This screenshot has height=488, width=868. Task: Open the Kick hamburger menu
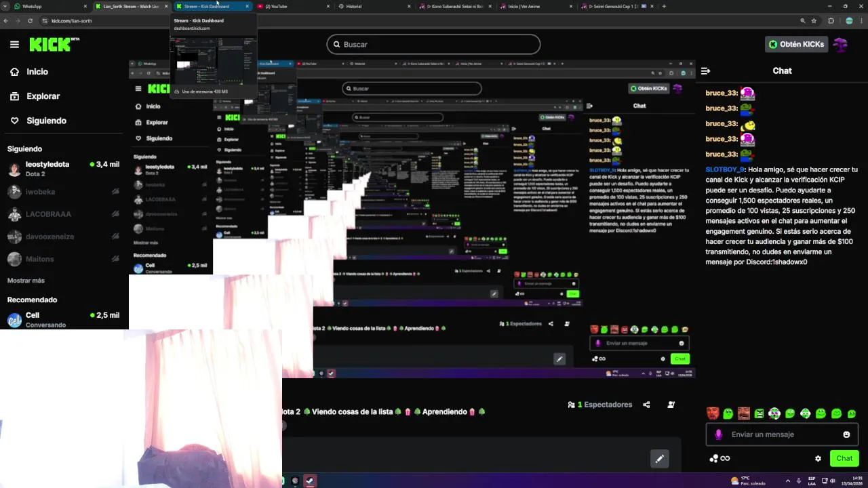[x=14, y=44]
